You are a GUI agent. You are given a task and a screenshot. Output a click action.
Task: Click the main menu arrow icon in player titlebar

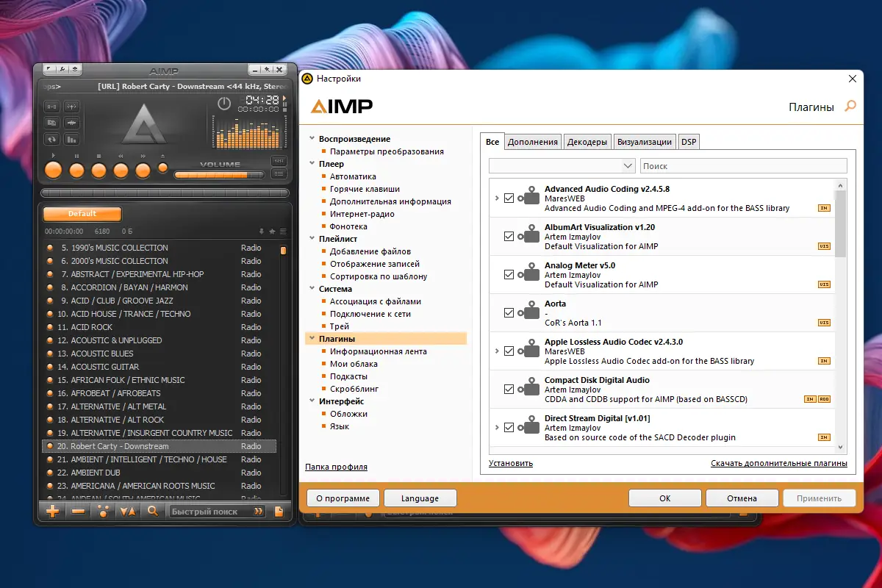[x=49, y=70]
